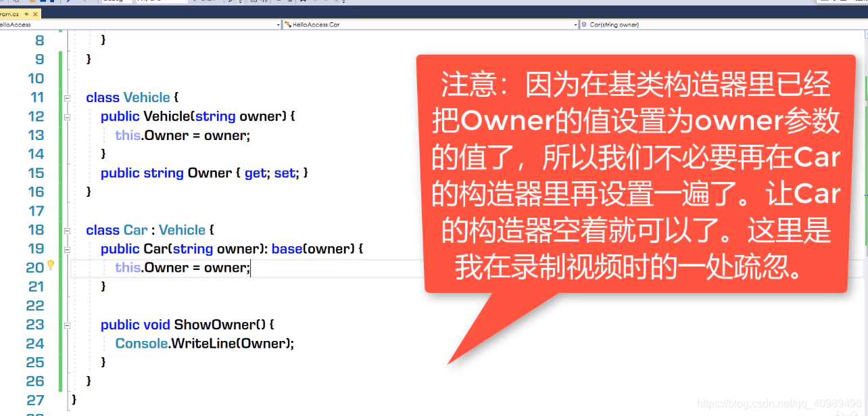Click the 'base' keyword on line 19
This screenshot has width=868, height=416.
[x=287, y=249]
